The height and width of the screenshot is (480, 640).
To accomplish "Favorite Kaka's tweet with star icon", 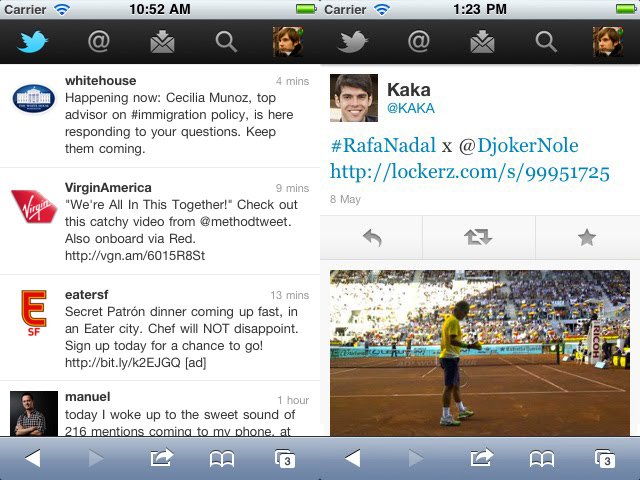I will 587,238.
